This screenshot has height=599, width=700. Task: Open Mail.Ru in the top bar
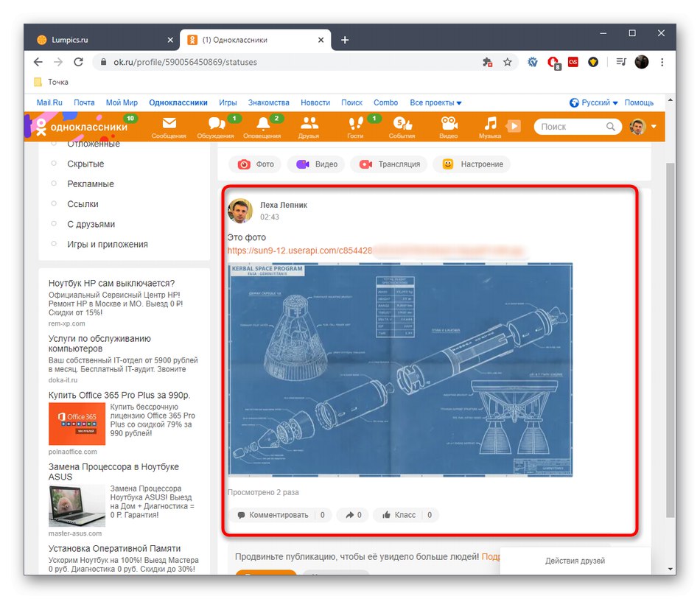pos(49,102)
